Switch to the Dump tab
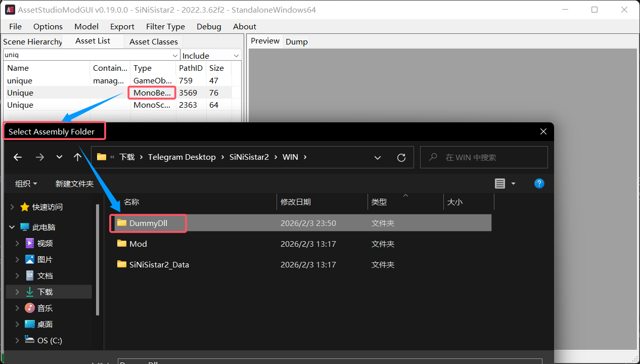Viewport: 640px width, 364px height. (296, 41)
